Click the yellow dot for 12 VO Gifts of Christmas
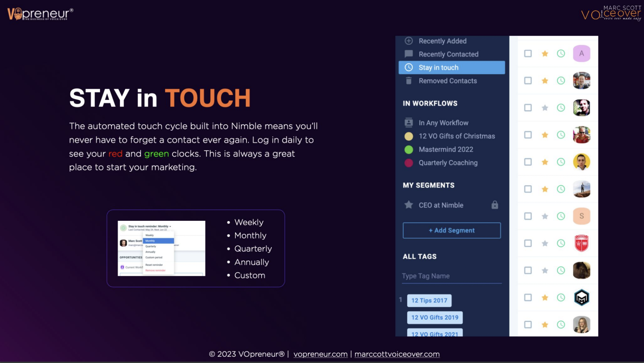 click(x=409, y=136)
